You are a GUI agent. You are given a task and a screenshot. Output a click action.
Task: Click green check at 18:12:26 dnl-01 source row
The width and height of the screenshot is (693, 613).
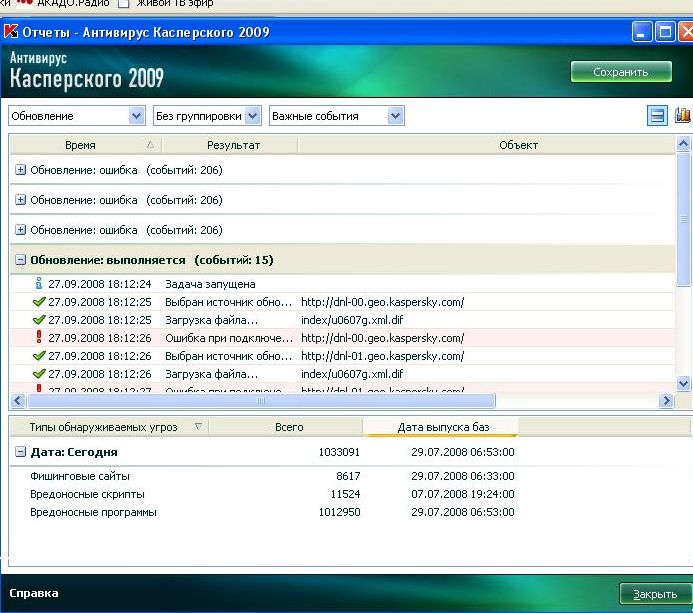click(x=39, y=356)
